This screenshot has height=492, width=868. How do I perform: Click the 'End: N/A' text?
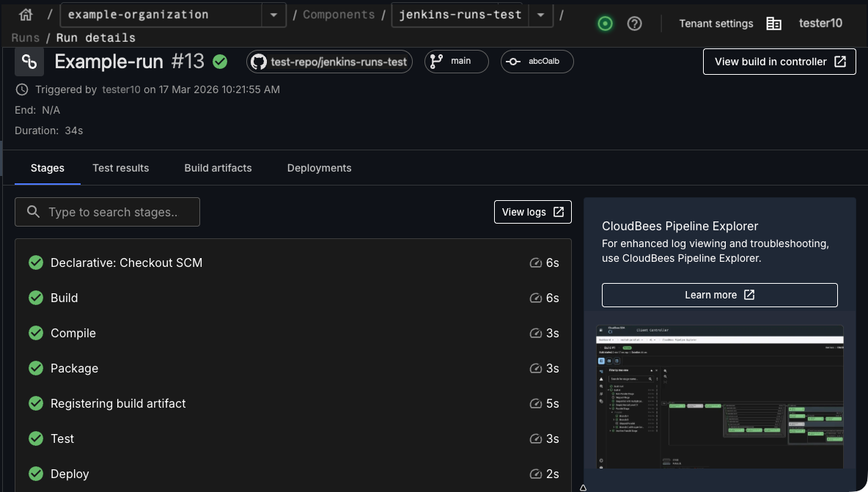click(37, 110)
